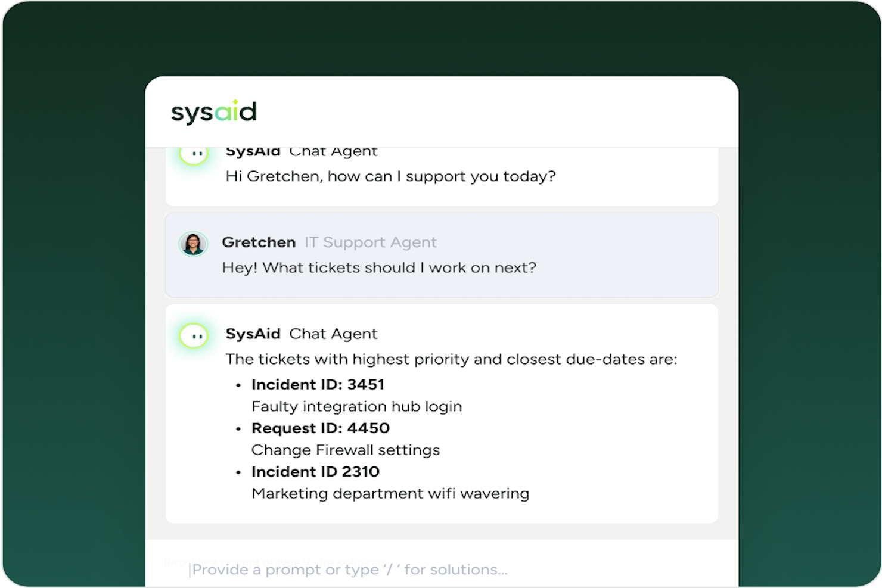Image resolution: width=882 pixels, height=588 pixels.
Task: Click Gretchen's message bubble
Action: click(442, 255)
